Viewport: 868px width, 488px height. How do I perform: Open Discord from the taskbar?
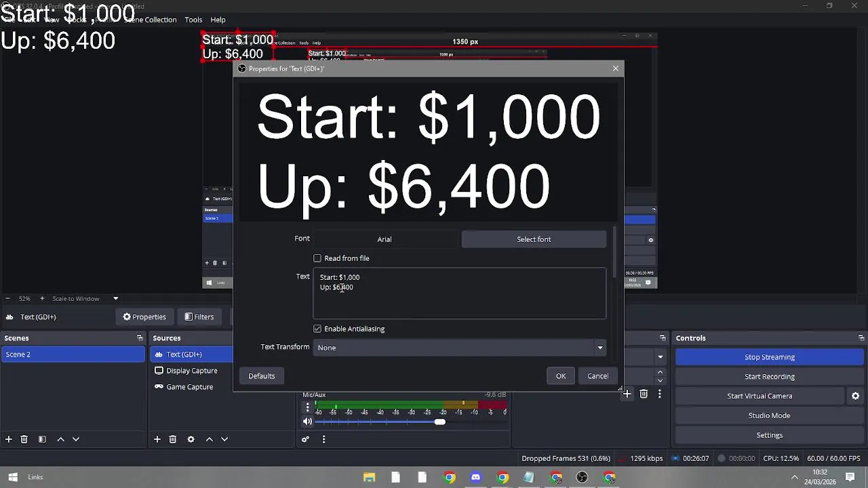(x=475, y=477)
